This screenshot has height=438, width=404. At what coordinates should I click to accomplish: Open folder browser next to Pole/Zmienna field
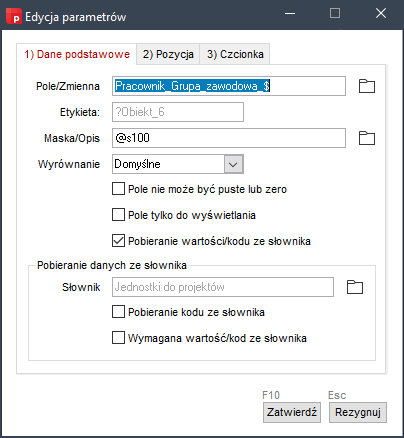point(367,86)
